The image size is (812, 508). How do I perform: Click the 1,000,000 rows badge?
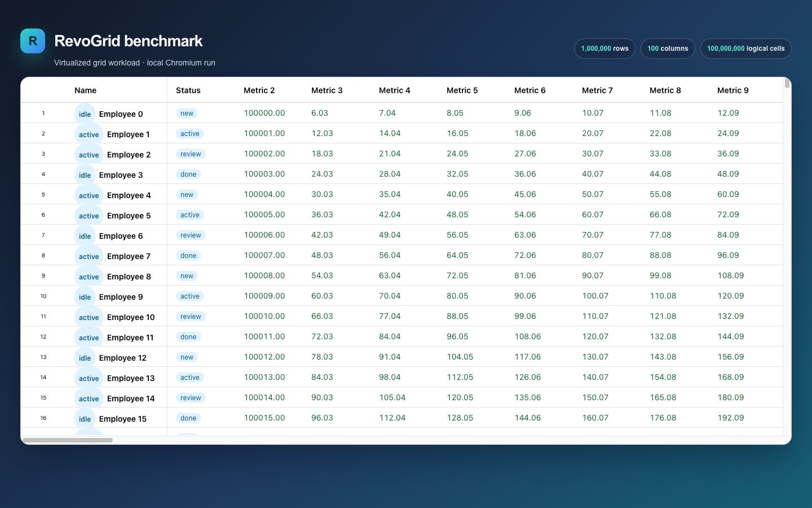click(x=605, y=49)
